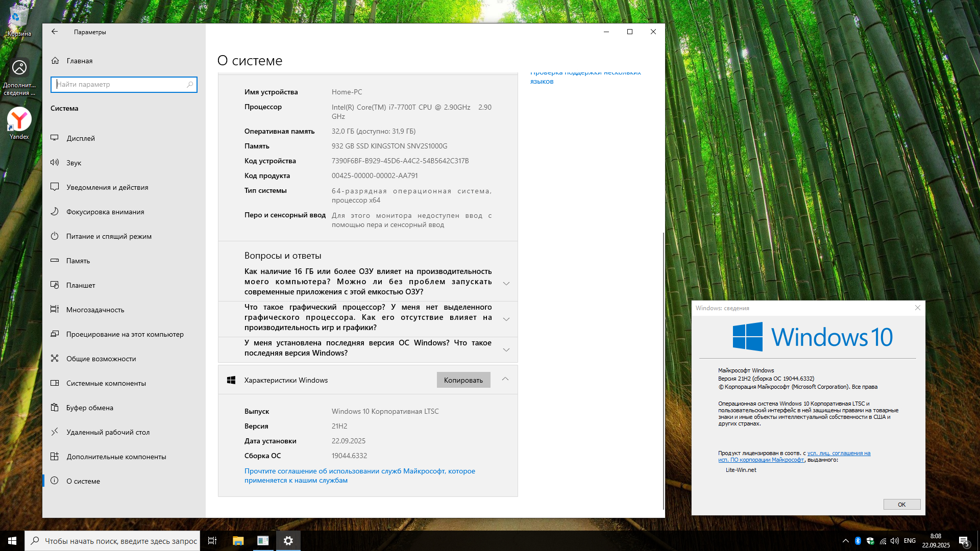Viewport: 980px width, 551px height.
Task: Expand the графический процессор question
Action: pyautogui.click(x=506, y=319)
